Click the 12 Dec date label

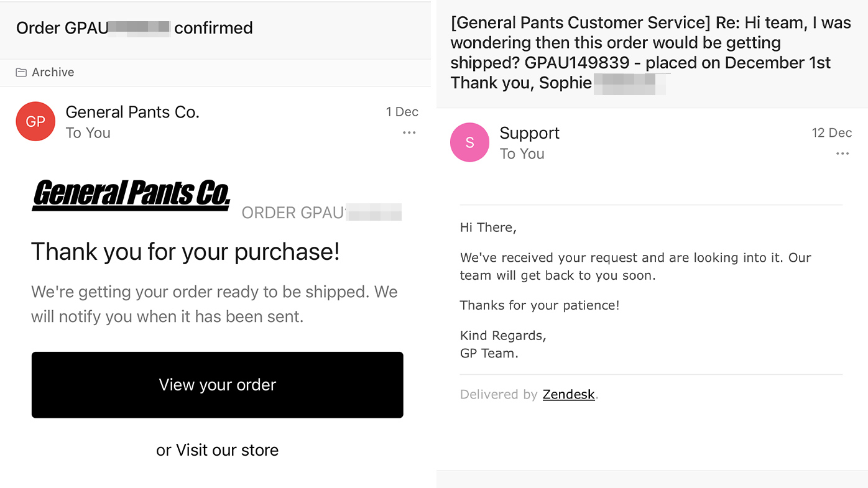point(831,132)
